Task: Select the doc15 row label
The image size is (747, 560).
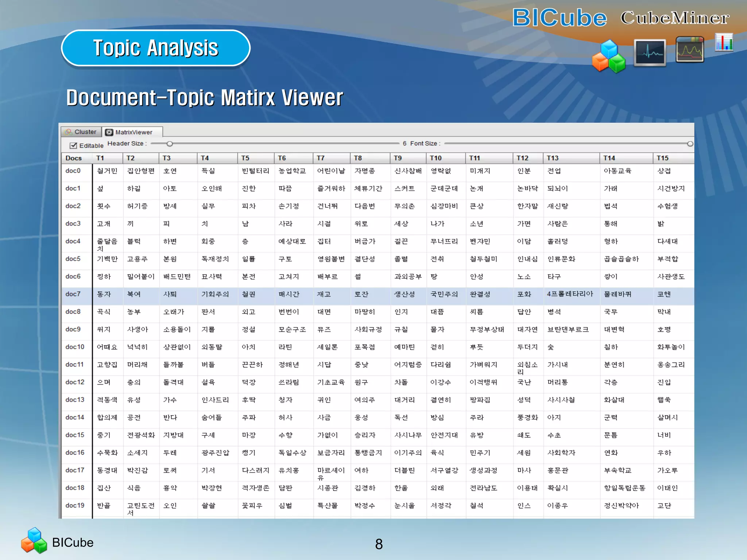Action: [75, 435]
